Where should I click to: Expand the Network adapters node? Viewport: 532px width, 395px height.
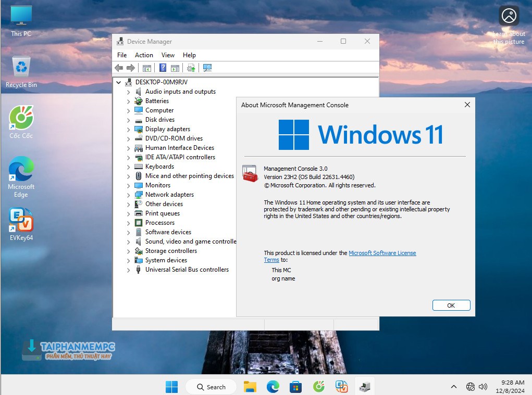tap(128, 195)
